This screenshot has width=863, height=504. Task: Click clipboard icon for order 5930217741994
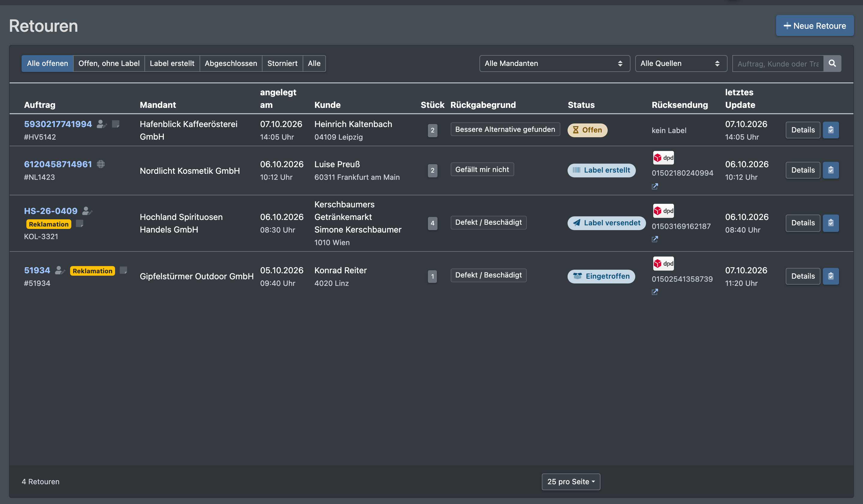click(x=831, y=130)
